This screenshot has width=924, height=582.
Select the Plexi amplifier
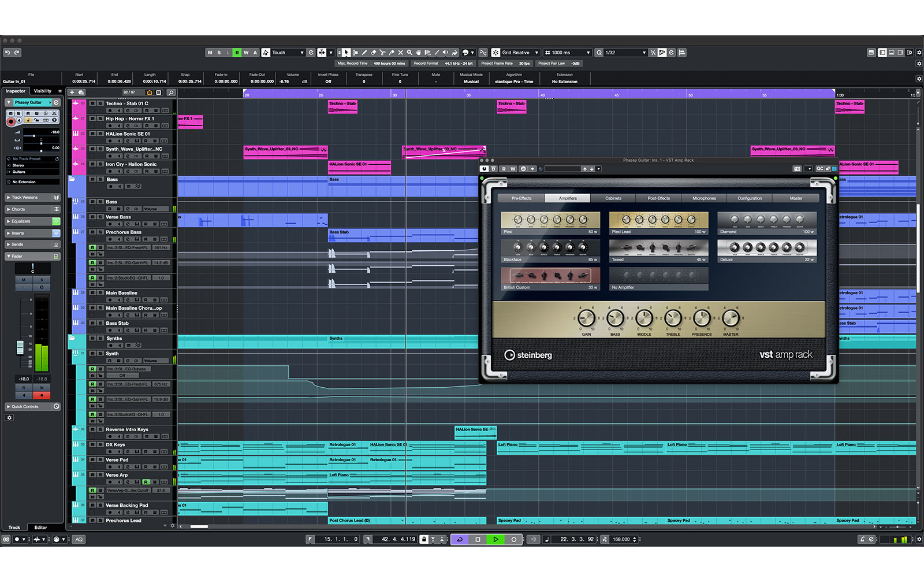tap(550, 223)
